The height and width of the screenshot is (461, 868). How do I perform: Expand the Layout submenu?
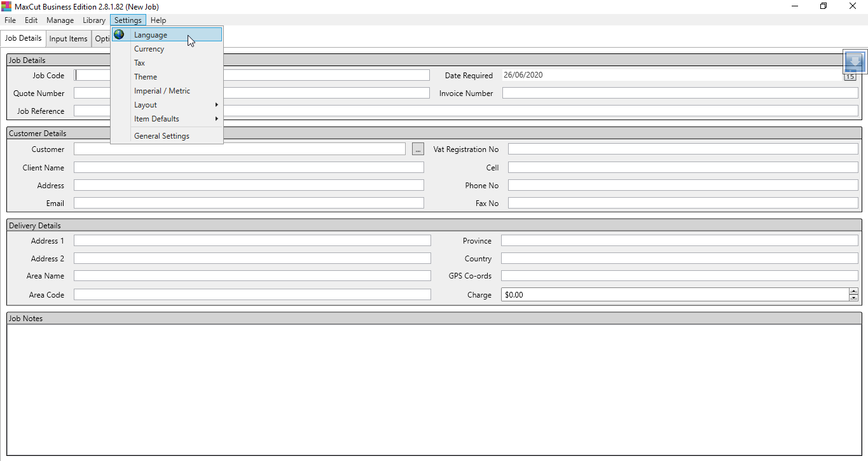(167, 105)
